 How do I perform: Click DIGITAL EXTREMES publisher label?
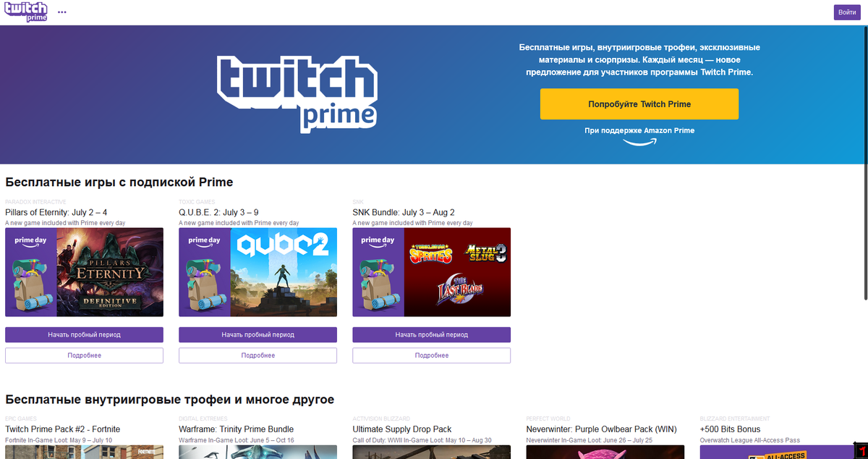tap(205, 419)
